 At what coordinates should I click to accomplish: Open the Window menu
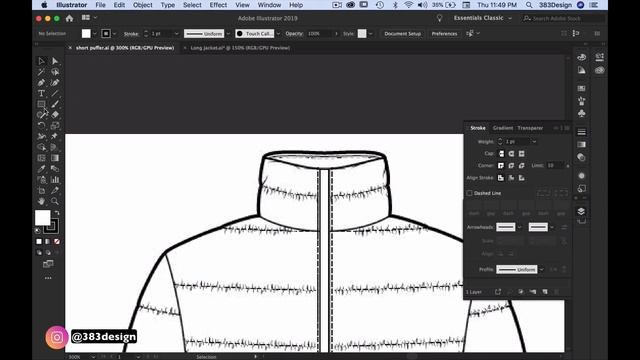[269, 5]
